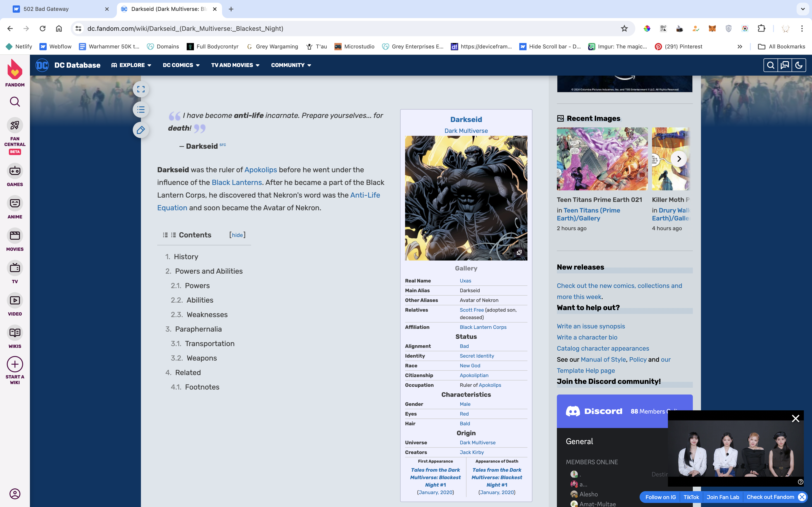The image size is (812, 507).
Task: Click the page edit pencil icon
Action: [x=141, y=130]
